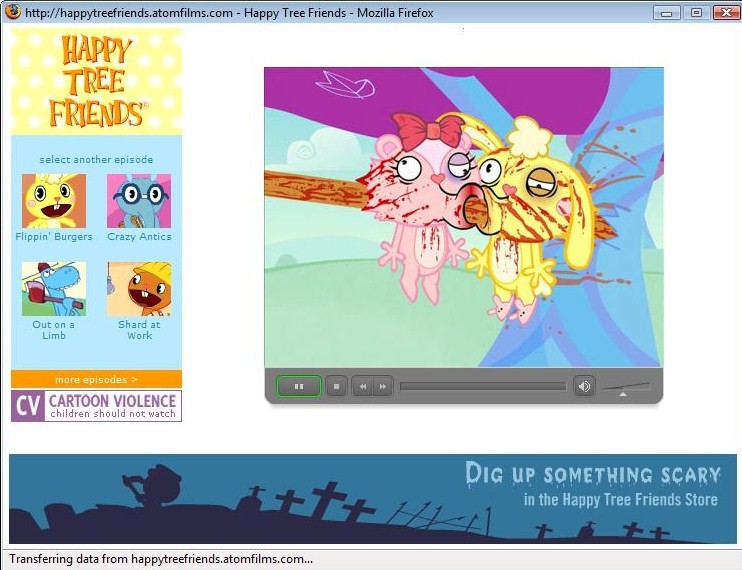Click 'select another episode' text
Screen dimensions: 742x570
pos(96,159)
